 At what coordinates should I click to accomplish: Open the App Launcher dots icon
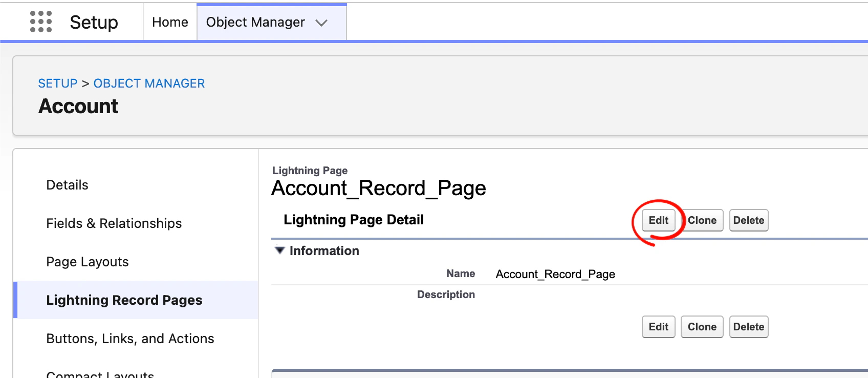click(x=41, y=22)
